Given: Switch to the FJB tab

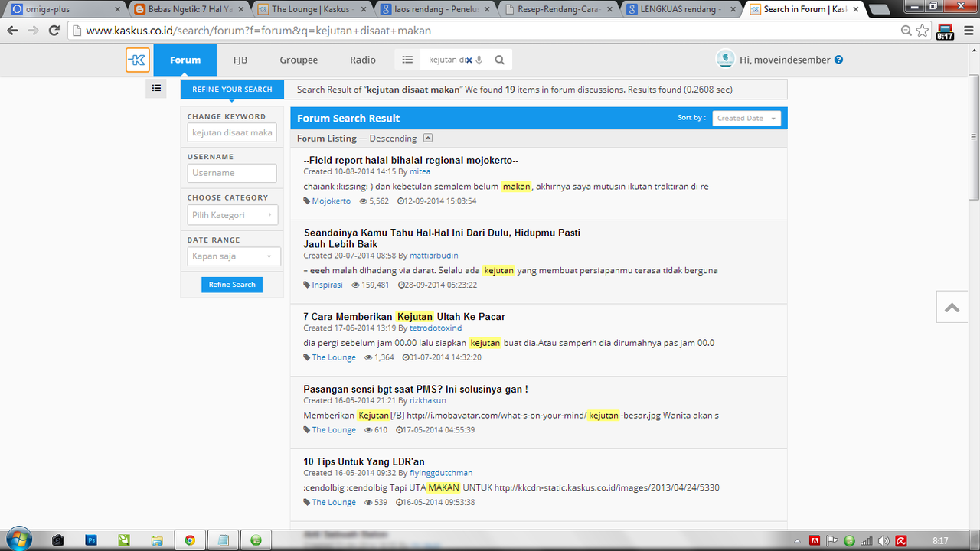Looking at the screenshot, I should click(x=240, y=60).
